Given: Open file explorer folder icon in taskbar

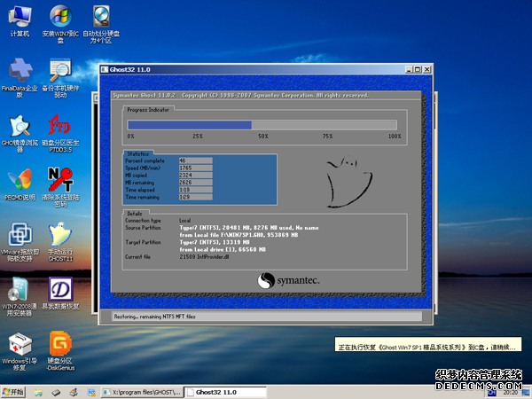Looking at the screenshot, I should coord(38,393).
